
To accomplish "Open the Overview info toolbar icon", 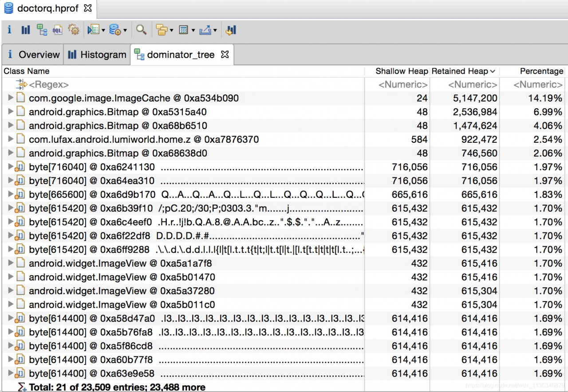I will point(9,30).
